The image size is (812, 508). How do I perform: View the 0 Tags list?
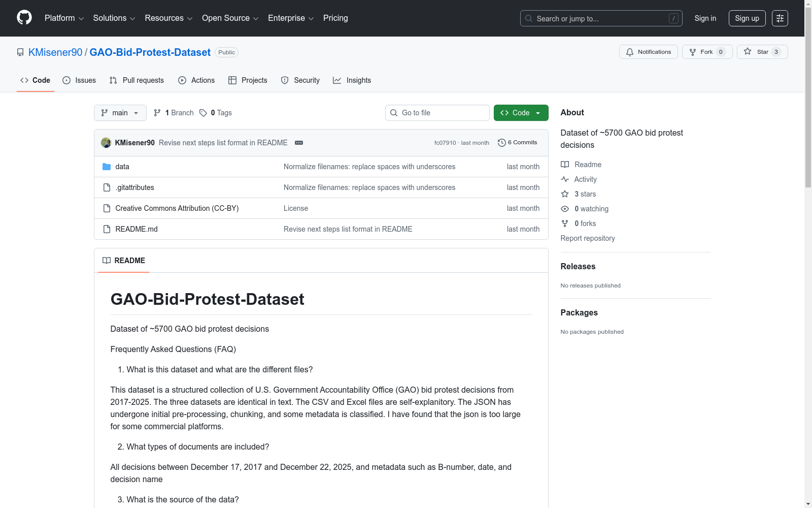[216, 113]
